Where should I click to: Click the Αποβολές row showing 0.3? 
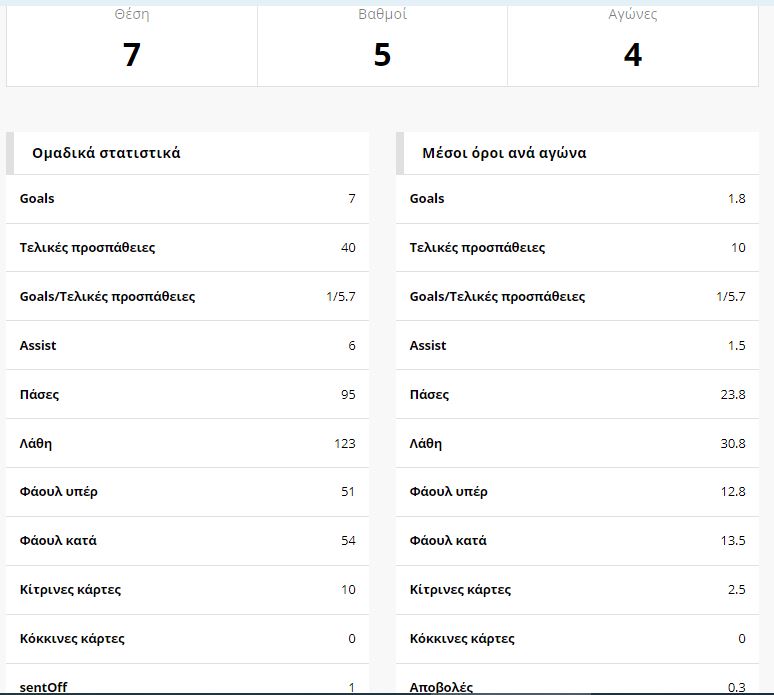pos(577,687)
